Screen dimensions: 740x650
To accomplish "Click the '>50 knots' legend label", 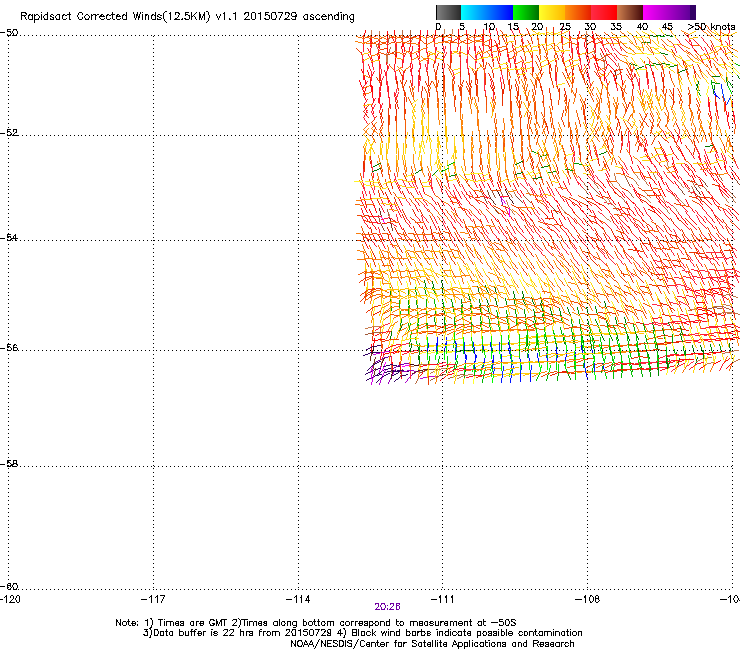I will coord(711,27).
